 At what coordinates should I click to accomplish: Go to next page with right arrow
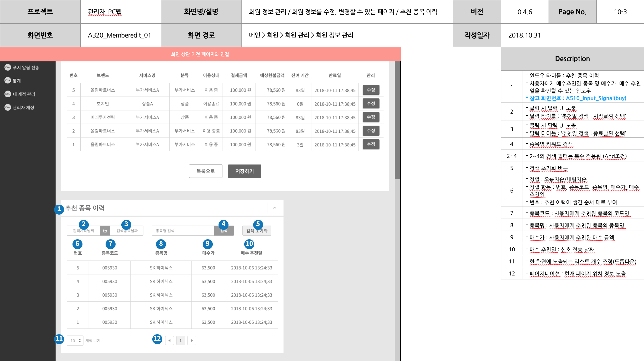point(192,341)
